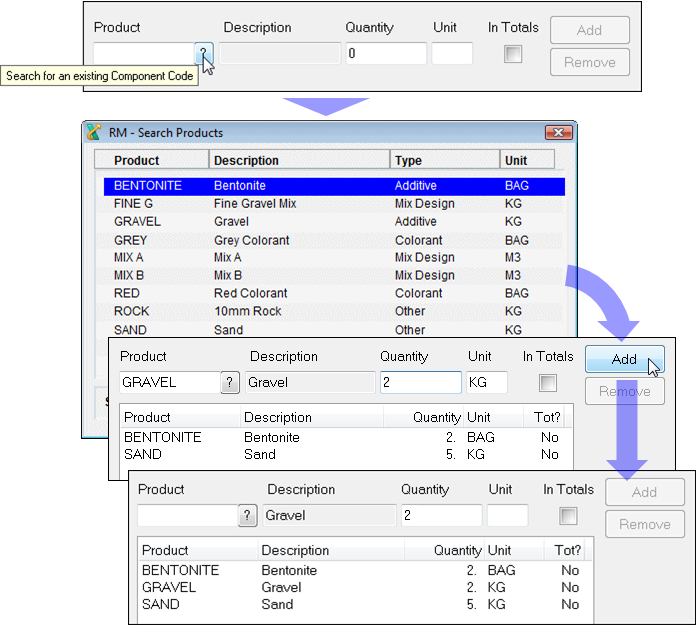Image resolution: width=696 pixels, height=625 pixels.
Task: Click the empty Description field in top panel
Action: [280, 54]
